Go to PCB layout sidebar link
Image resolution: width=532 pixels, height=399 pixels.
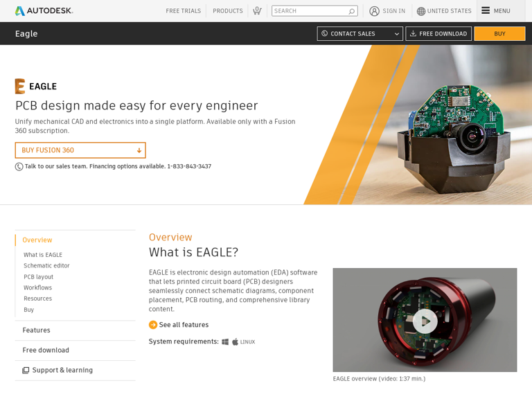coord(38,277)
